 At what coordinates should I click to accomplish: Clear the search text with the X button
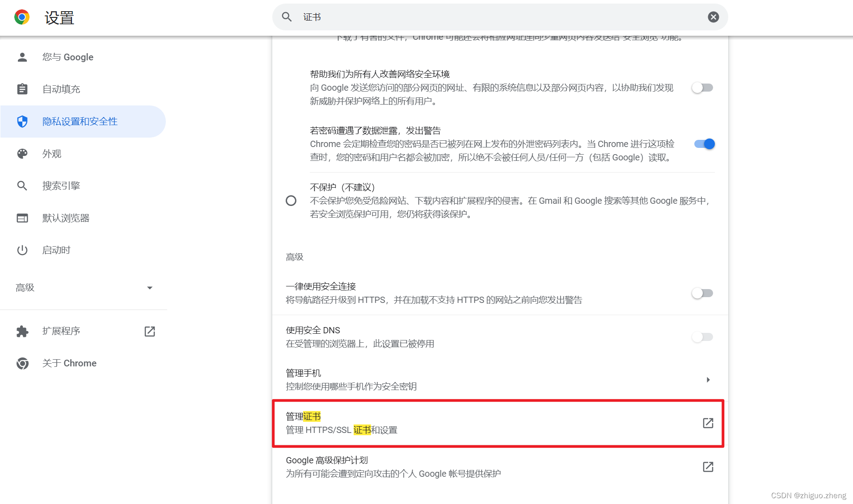pyautogui.click(x=713, y=17)
